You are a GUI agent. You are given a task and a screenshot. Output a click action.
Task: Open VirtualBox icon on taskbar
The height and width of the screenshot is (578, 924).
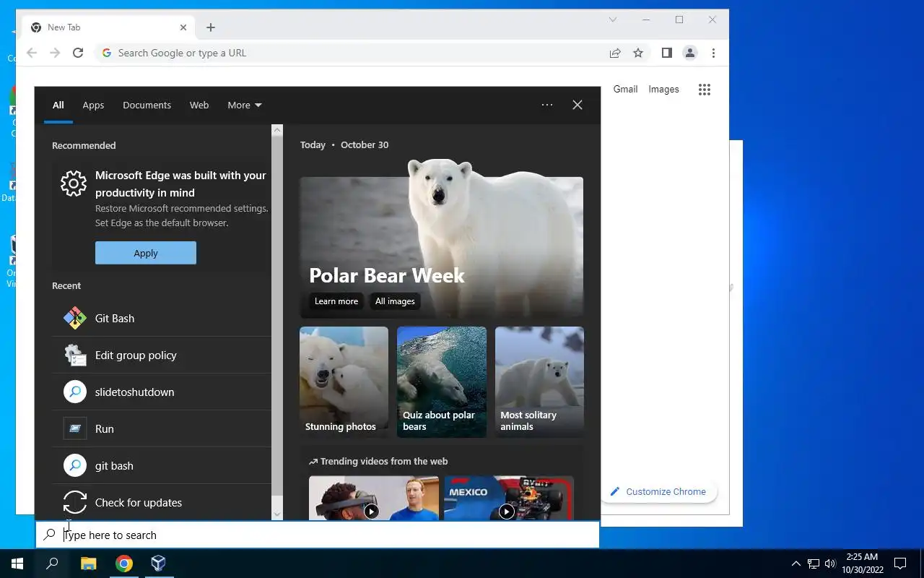tap(159, 564)
